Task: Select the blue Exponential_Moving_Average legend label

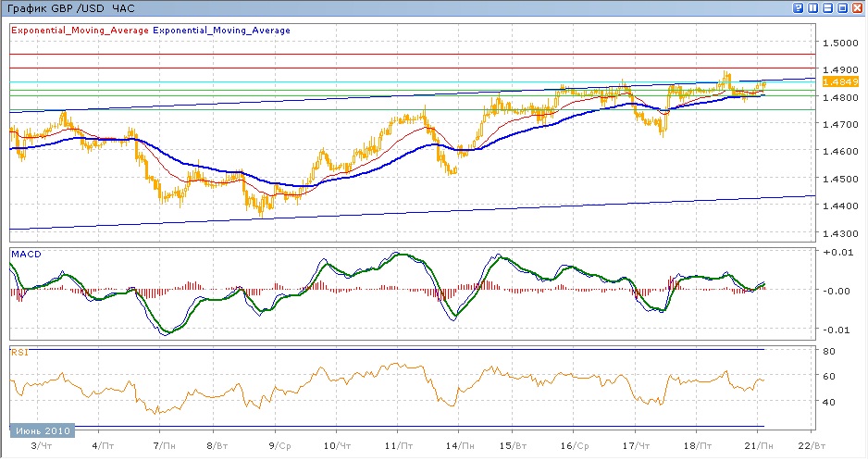Action: click(x=221, y=31)
